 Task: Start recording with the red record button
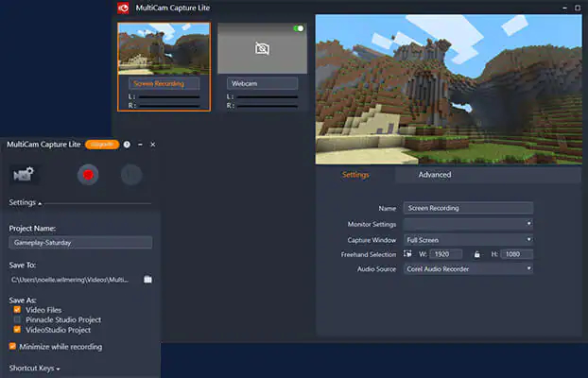click(x=88, y=175)
